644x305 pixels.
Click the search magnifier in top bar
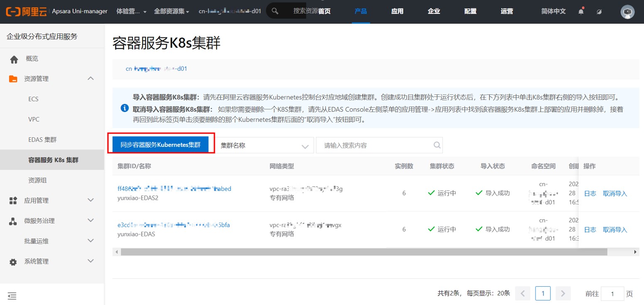[x=275, y=11]
